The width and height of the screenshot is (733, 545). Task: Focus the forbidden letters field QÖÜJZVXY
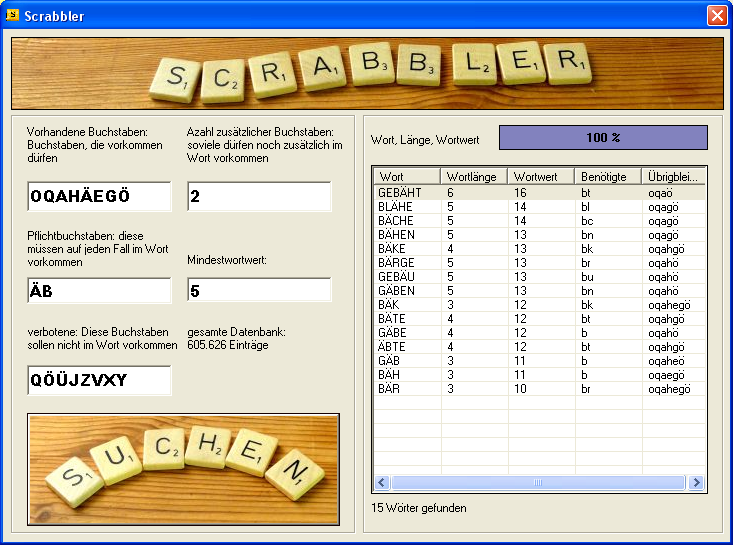tap(99, 380)
